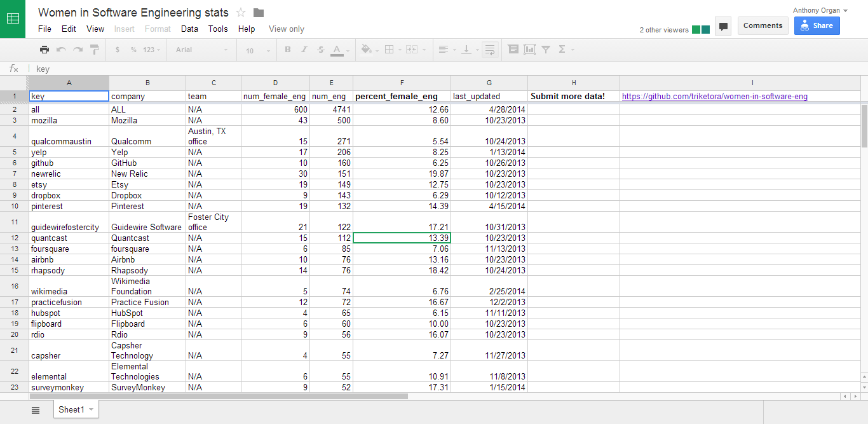Pick a text color from the toolbar
The image size is (868, 424).
click(337, 50)
